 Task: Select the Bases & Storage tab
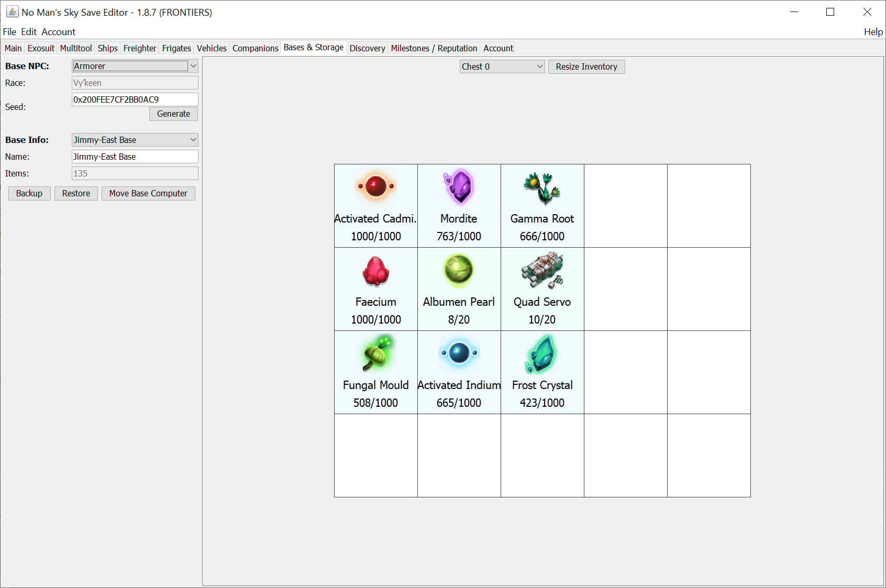pos(314,48)
